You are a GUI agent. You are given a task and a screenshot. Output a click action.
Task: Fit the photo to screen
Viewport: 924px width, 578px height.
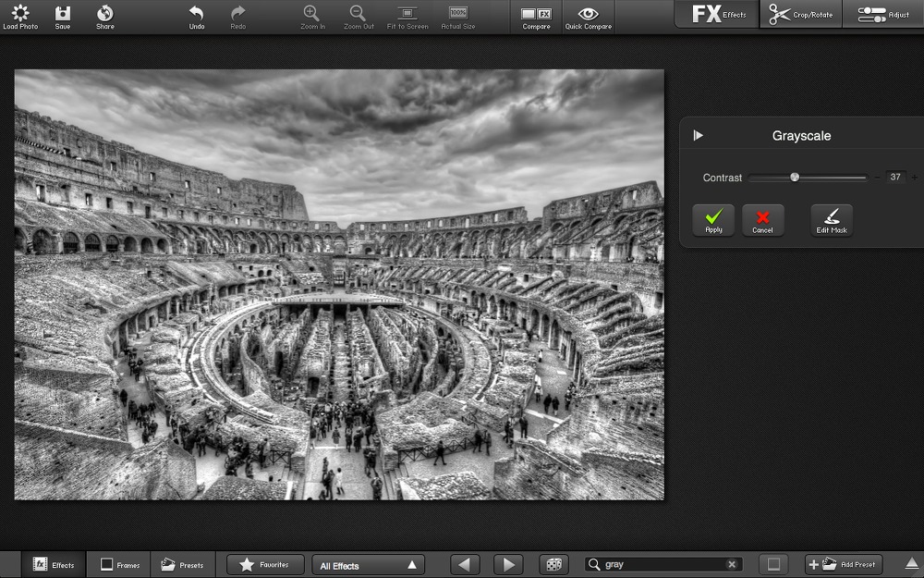(407, 17)
